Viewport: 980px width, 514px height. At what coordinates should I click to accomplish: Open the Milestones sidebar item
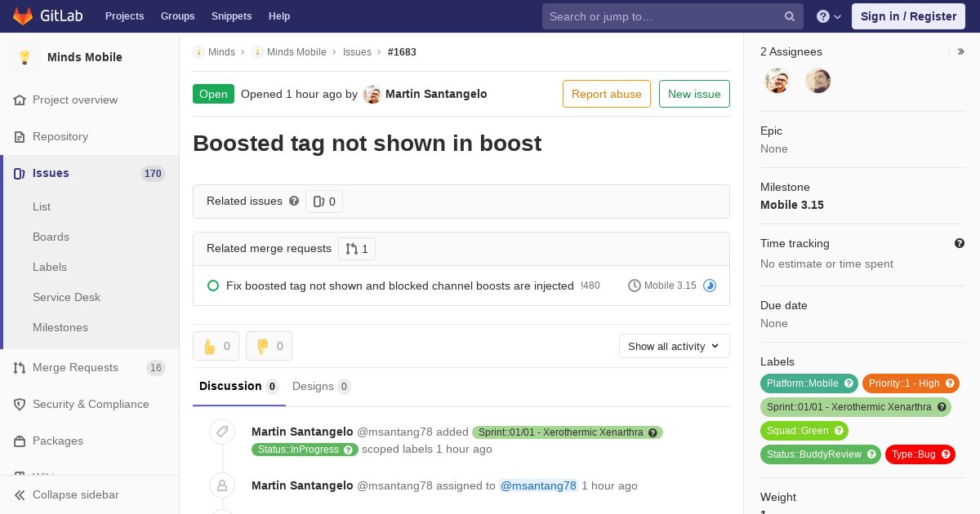[60, 327]
